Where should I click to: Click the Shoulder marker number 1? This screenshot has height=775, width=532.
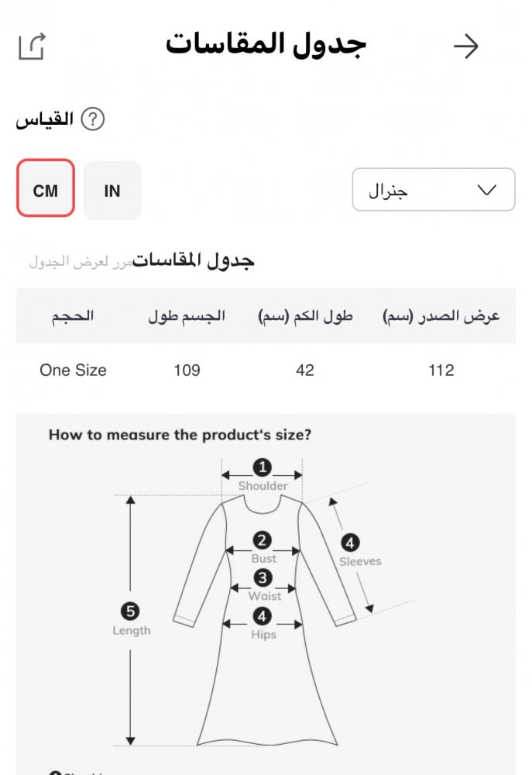(263, 467)
